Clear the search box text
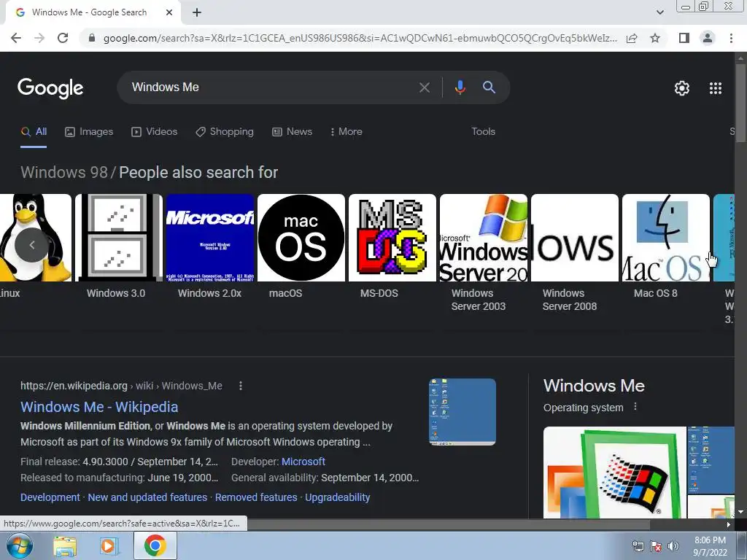This screenshot has height=560, width=747. [x=424, y=87]
